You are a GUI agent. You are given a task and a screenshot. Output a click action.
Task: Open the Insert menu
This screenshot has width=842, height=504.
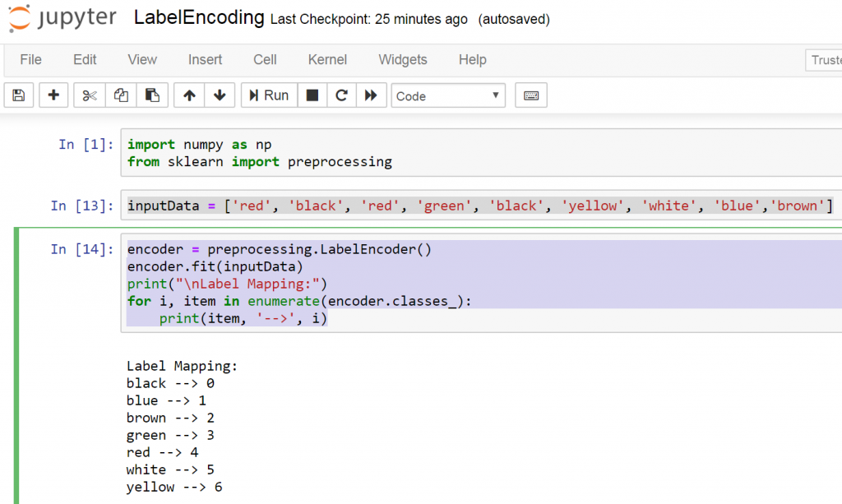[205, 59]
